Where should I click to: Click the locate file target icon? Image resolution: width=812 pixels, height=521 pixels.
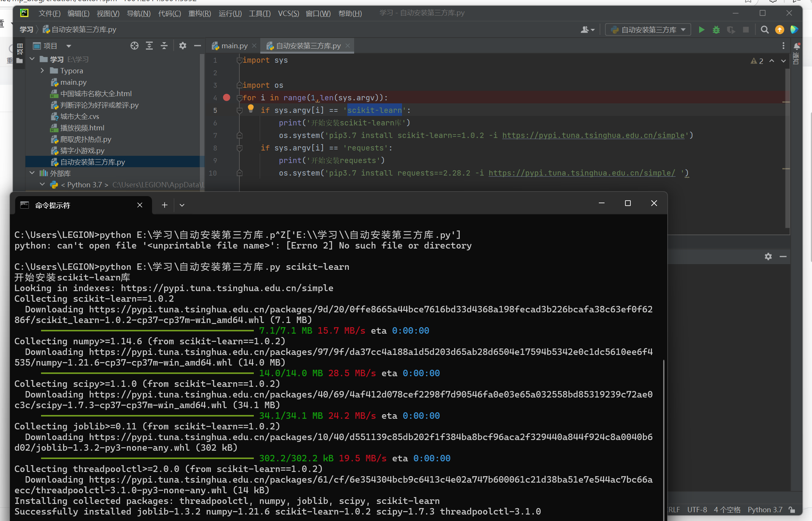pyautogui.click(x=134, y=46)
